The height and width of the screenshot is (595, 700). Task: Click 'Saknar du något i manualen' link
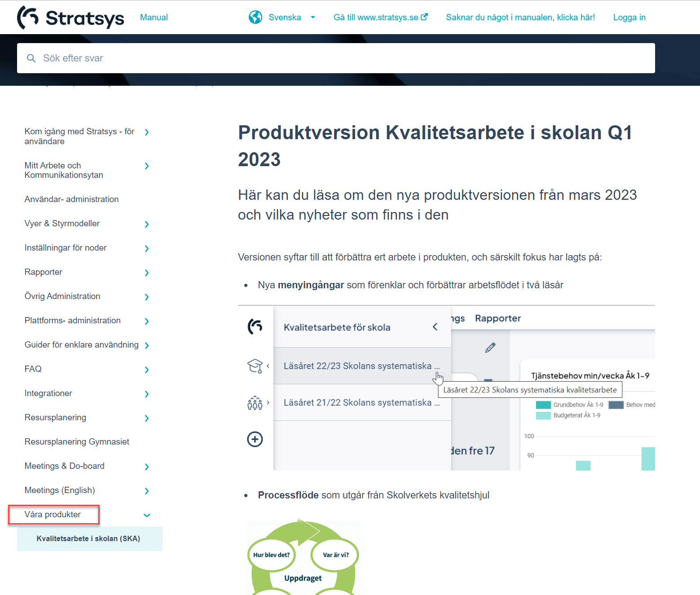[x=520, y=18]
